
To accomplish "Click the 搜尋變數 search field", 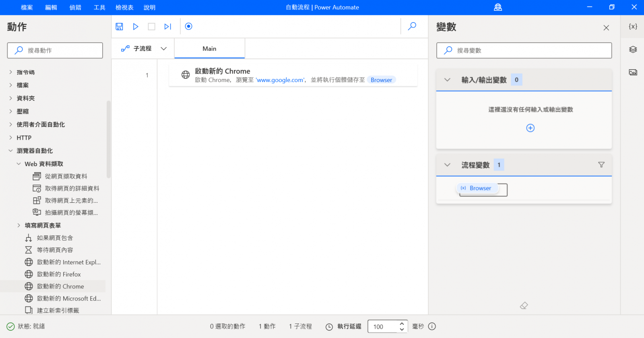I will tap(524, 50).
